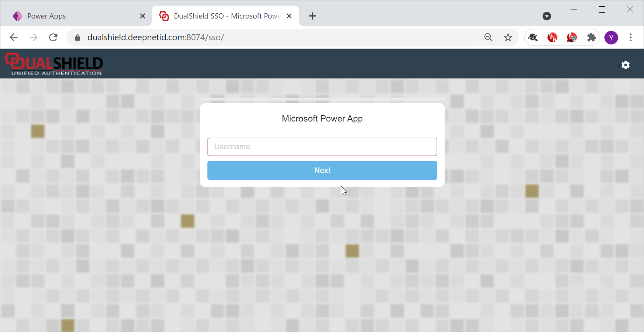Open the page zoom magnifier icon

tap(488, 37)
